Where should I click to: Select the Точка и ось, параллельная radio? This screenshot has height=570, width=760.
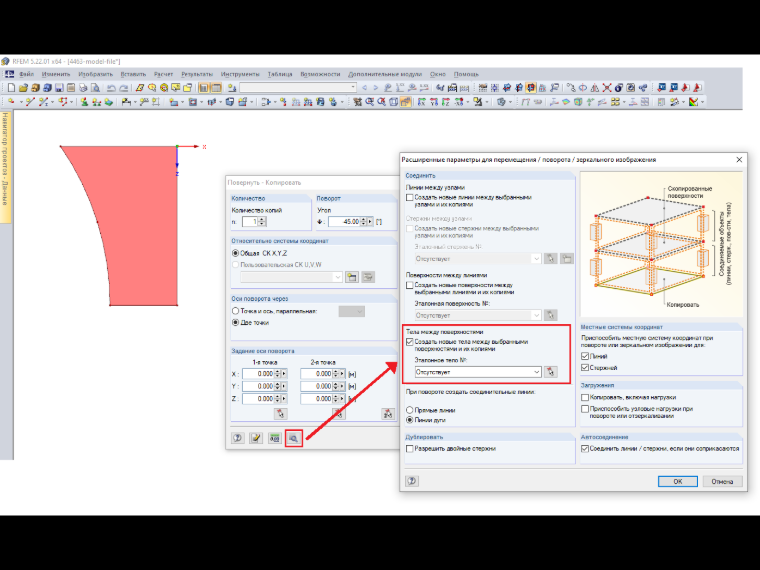coord(236,311)
